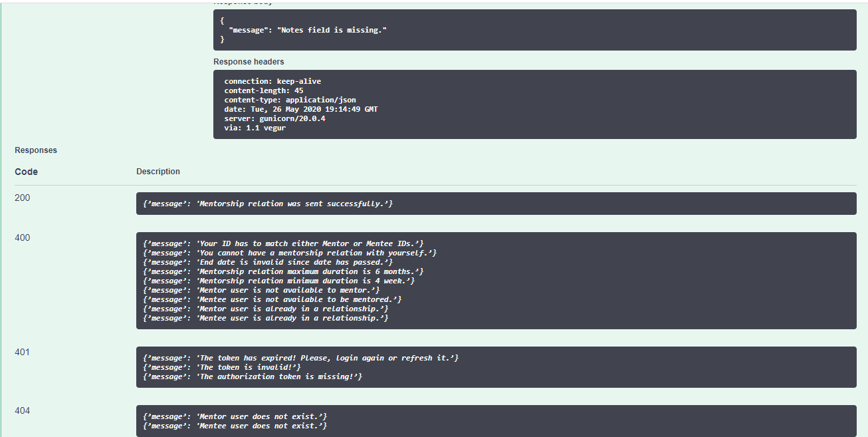Click the content-type: application/json header line
868x437 pixels.
290,100
